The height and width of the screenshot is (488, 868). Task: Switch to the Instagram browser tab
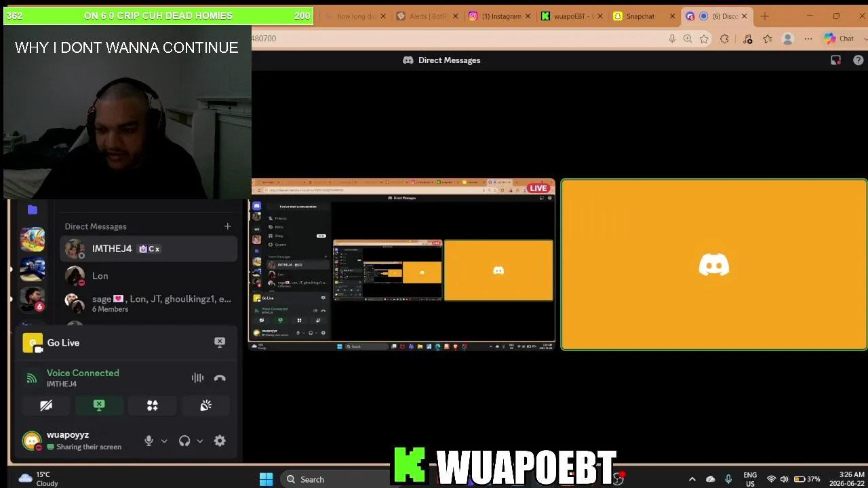[501, 16]
